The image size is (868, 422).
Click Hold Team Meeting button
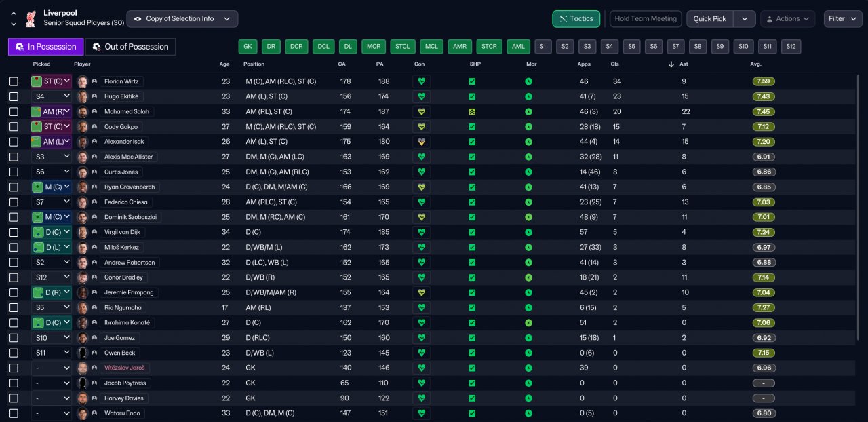tap(646, 19)
